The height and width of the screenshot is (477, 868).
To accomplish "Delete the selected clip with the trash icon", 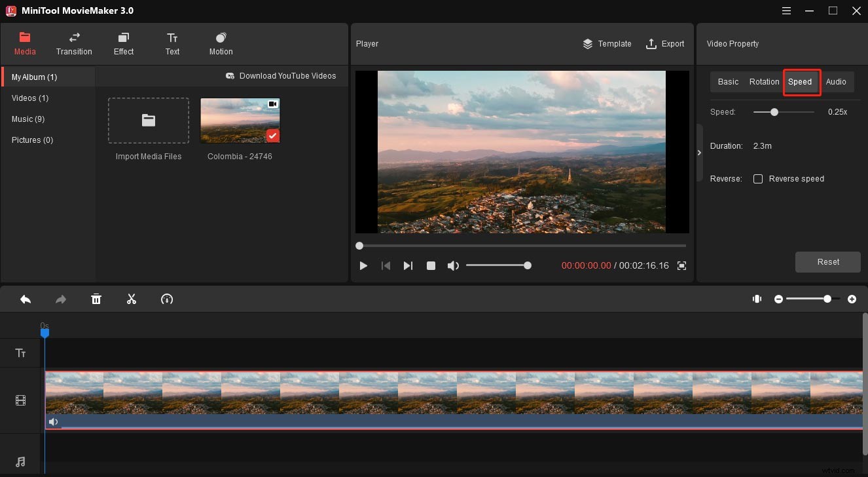I will coord(96,299).
